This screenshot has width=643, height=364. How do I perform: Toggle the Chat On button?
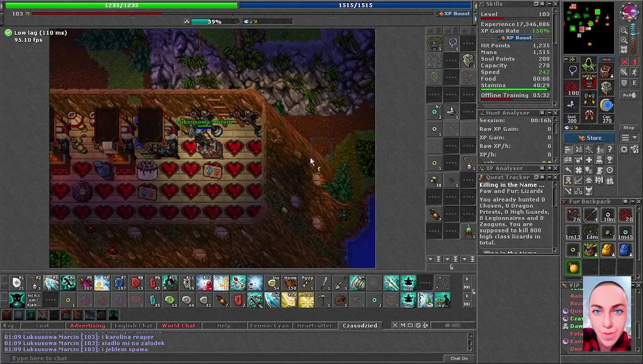pyautogui.click(x=459, y=358)
